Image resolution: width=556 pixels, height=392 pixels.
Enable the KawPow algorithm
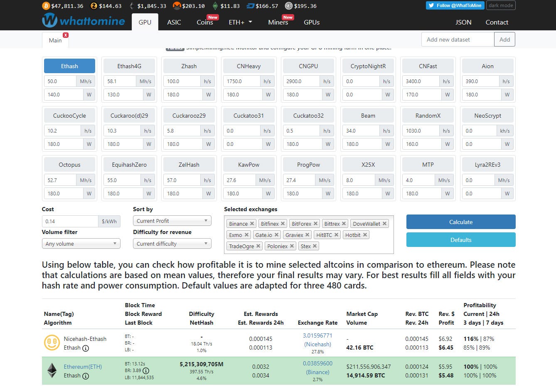248,165
